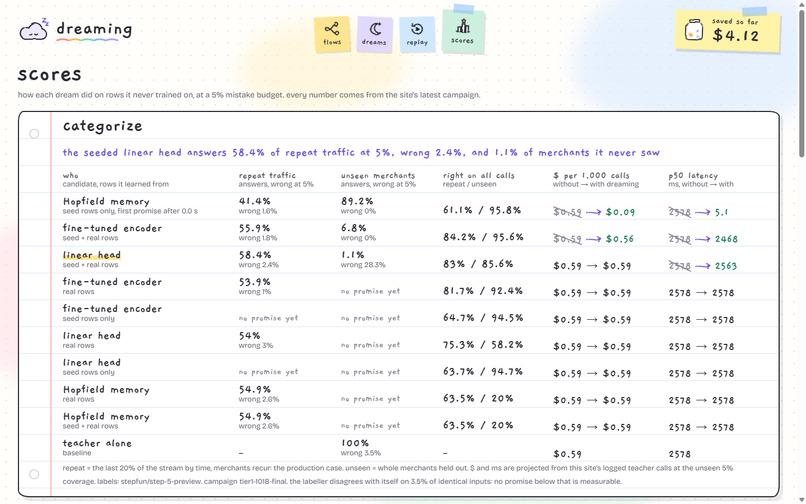Click the sleeping cloud logo icon

(x=34, y=30)
